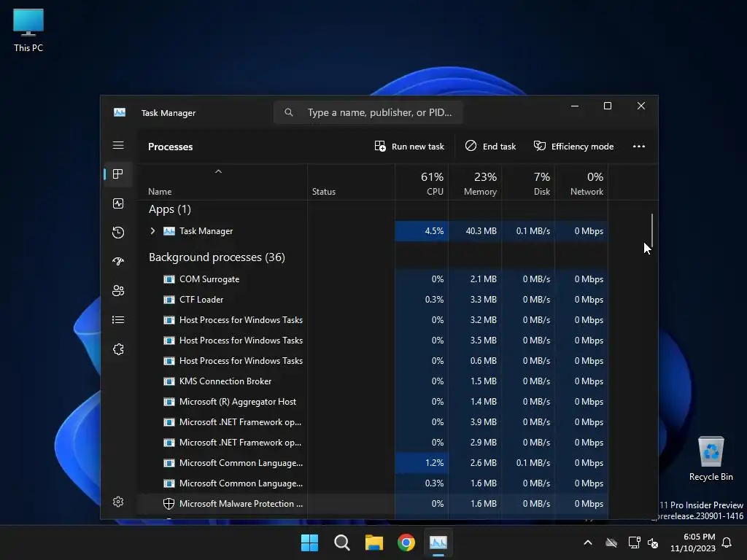
Task: Click End task button
Action: tap(490, 147)
